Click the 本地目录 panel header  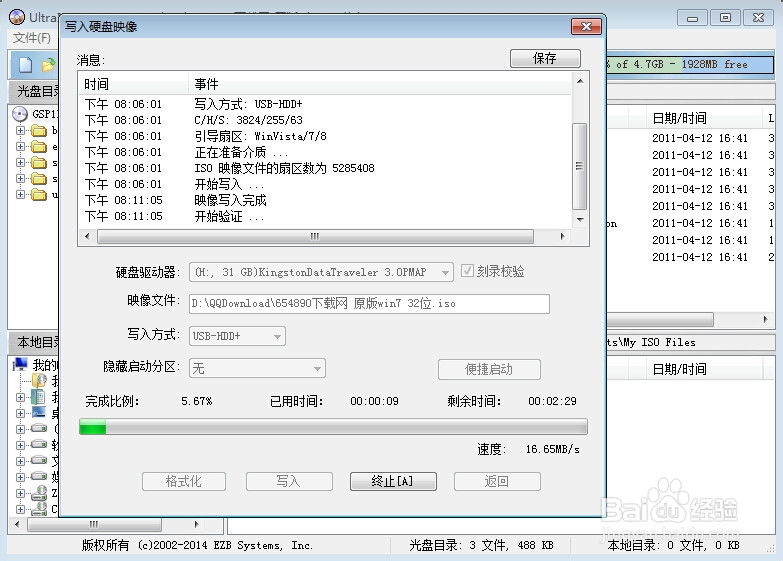click(35, 342)
